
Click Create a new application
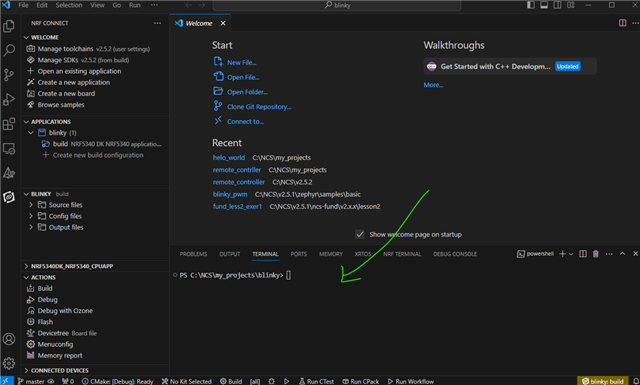coord(73,82)
